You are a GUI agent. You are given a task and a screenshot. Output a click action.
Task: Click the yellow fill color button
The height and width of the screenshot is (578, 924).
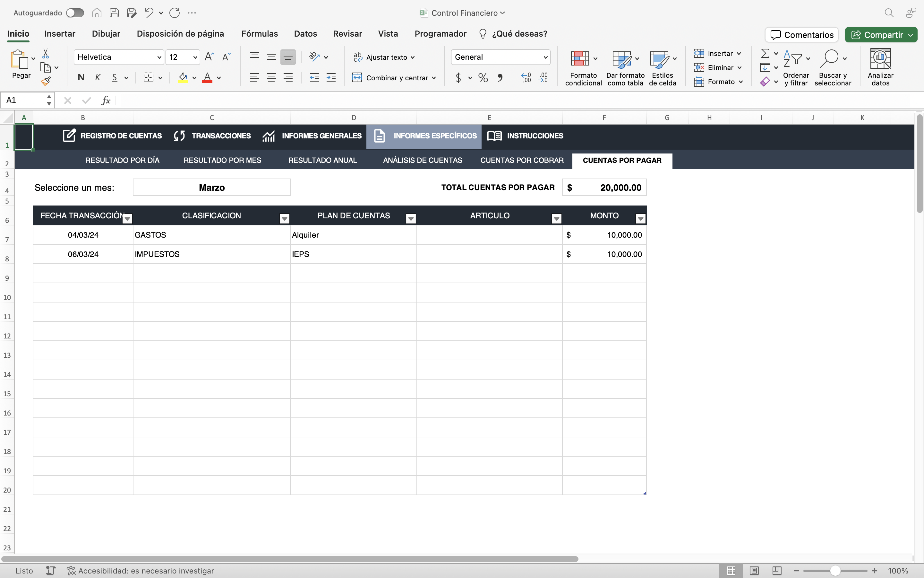pos(183,78)
